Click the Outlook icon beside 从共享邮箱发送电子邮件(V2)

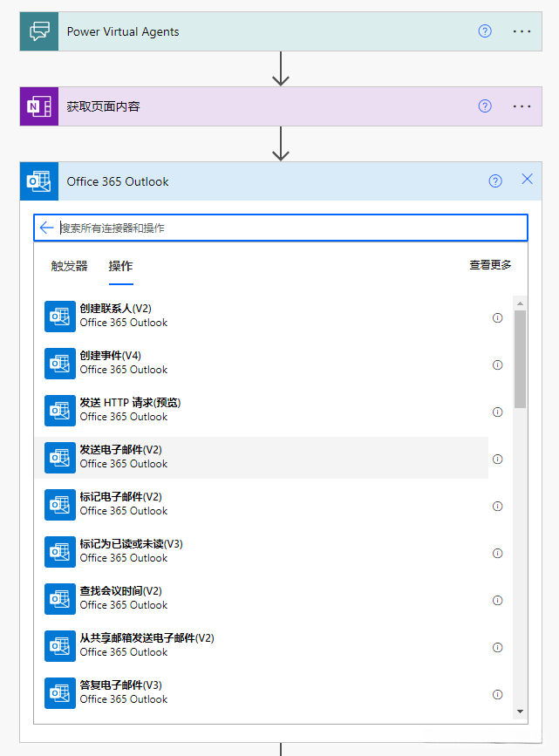60,646
